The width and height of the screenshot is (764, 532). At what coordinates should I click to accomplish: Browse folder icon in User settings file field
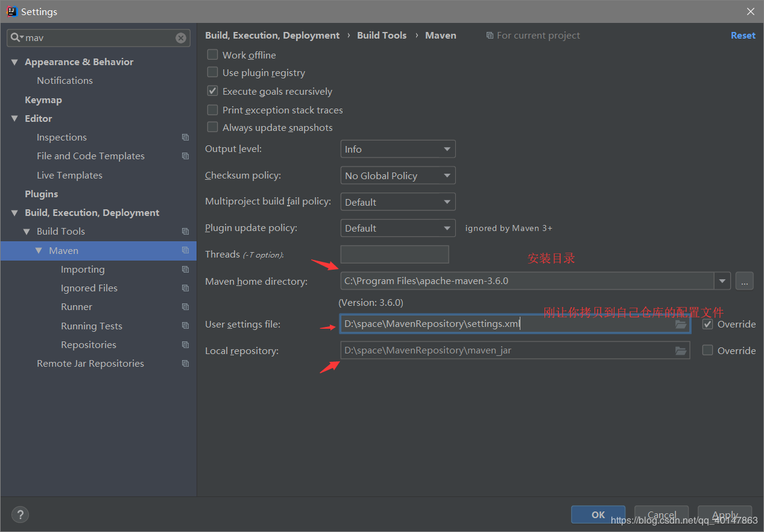pyautogui.click(x=681, y=324)
